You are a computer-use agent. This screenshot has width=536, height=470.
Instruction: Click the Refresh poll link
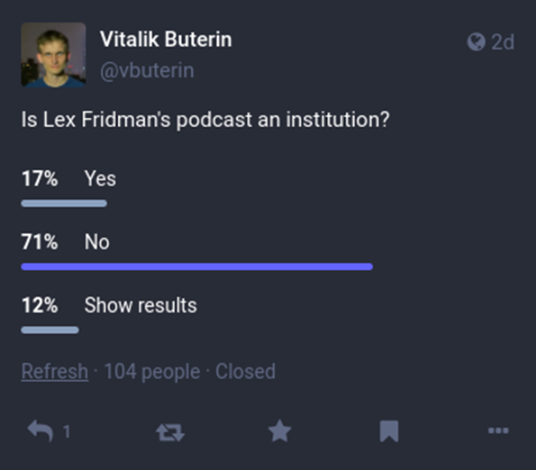(x=55, y=371)
